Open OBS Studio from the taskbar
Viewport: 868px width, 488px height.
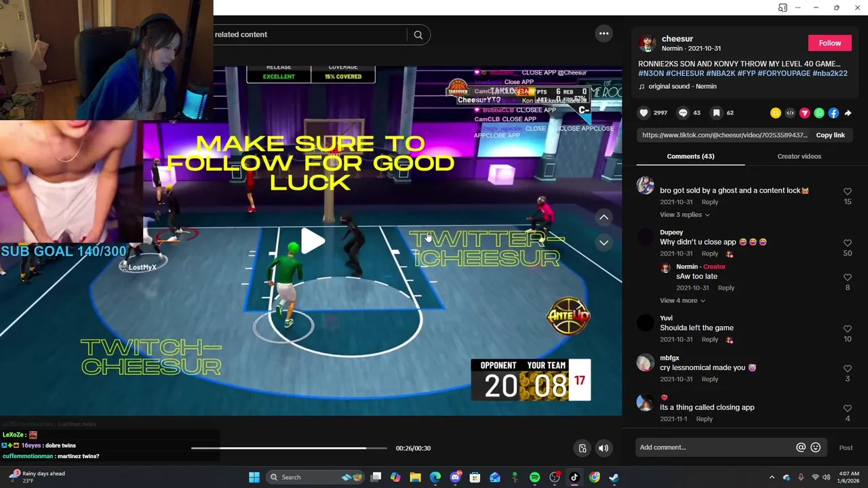(554, 477)
